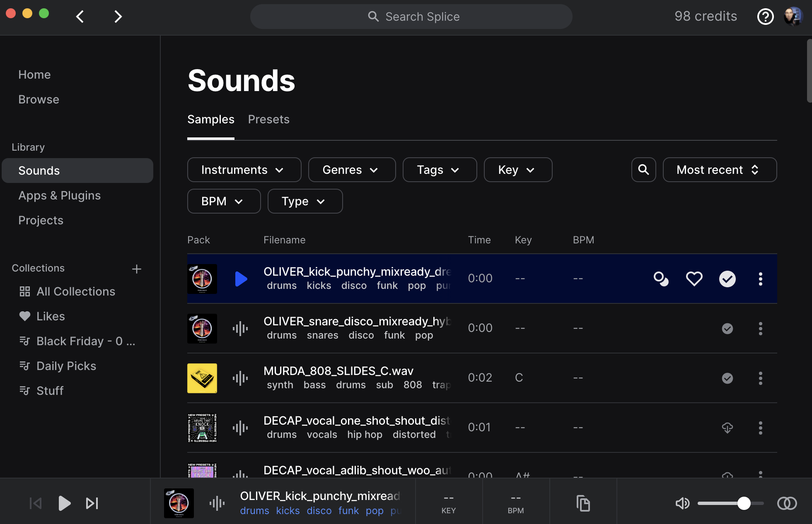Drag the volume slider in playback bar
The width and height of the screenshot is (812, 524).
[742, 503]
